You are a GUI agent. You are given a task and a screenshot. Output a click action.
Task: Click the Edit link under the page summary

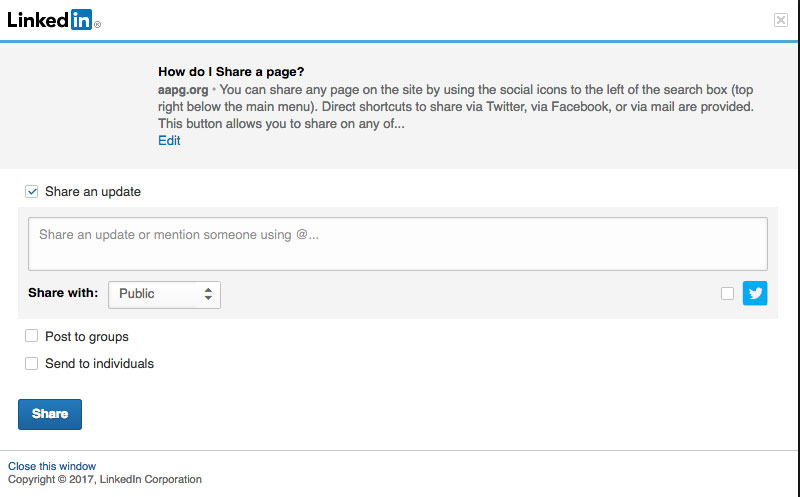169,141
